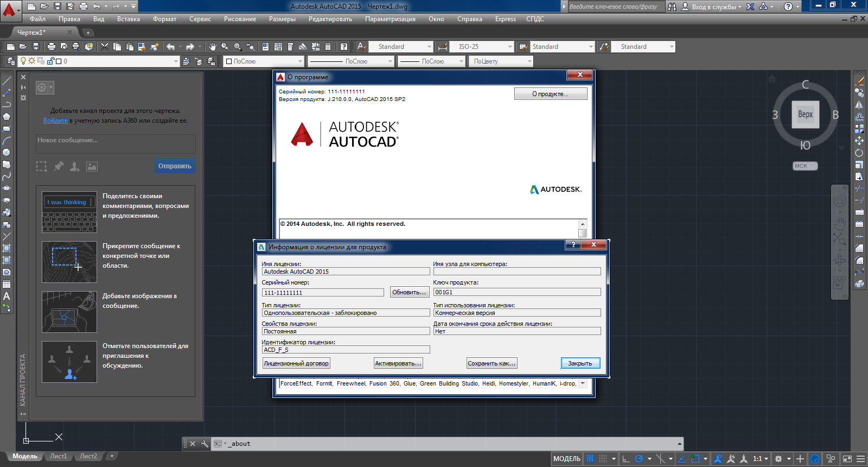Open the Рисование menu

point(240,19)
